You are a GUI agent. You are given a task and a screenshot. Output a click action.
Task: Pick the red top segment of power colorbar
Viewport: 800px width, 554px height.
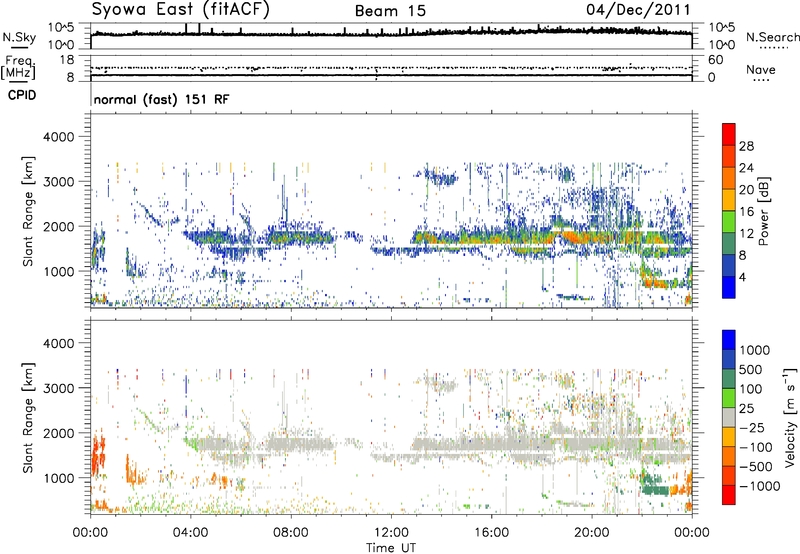coord(729,135)
